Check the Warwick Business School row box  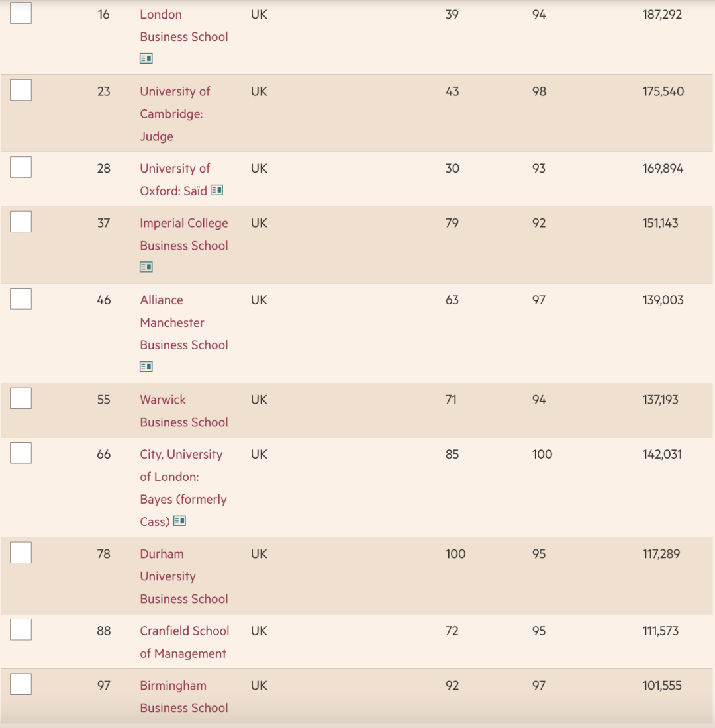21,398
